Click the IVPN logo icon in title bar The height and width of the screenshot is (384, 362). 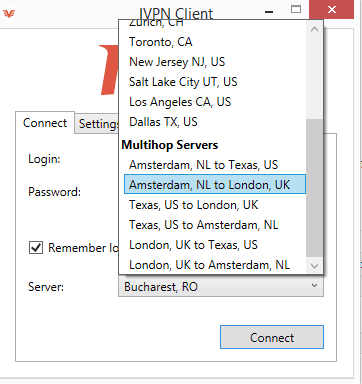pyautogui.click(x=9, y=14)
